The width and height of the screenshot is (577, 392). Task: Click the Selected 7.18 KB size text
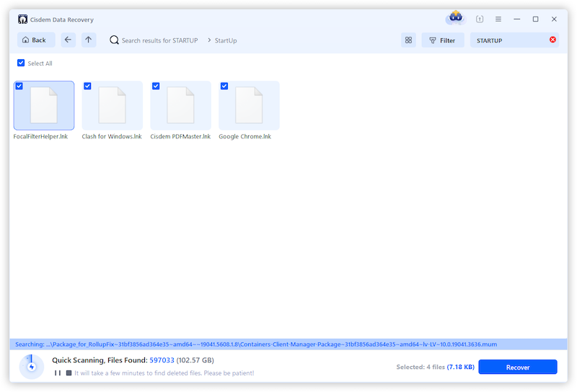tap(460, 367)
